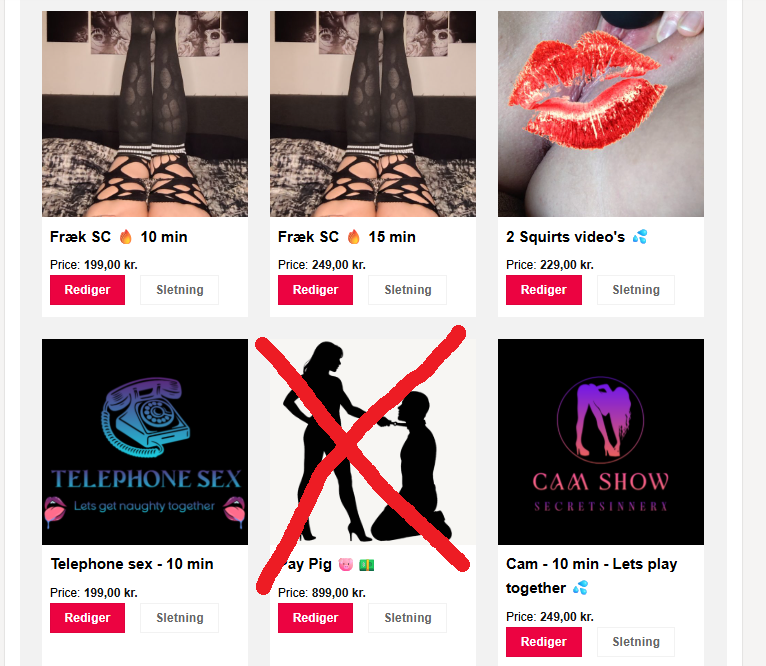Open the Telephone Sex thumbnail image
This screenshot has height=666, width=766.
click(145, 442)
